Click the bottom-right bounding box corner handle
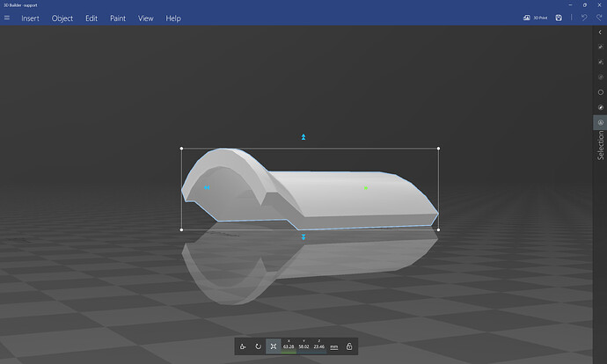607x364 pixels. (438, 229)
